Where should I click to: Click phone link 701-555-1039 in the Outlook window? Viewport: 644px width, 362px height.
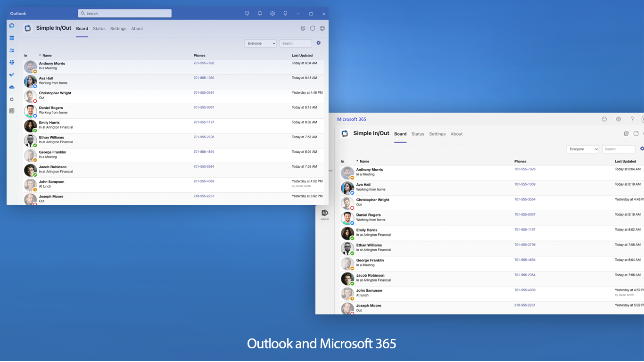pyautogui.click(x=204, y=78)
